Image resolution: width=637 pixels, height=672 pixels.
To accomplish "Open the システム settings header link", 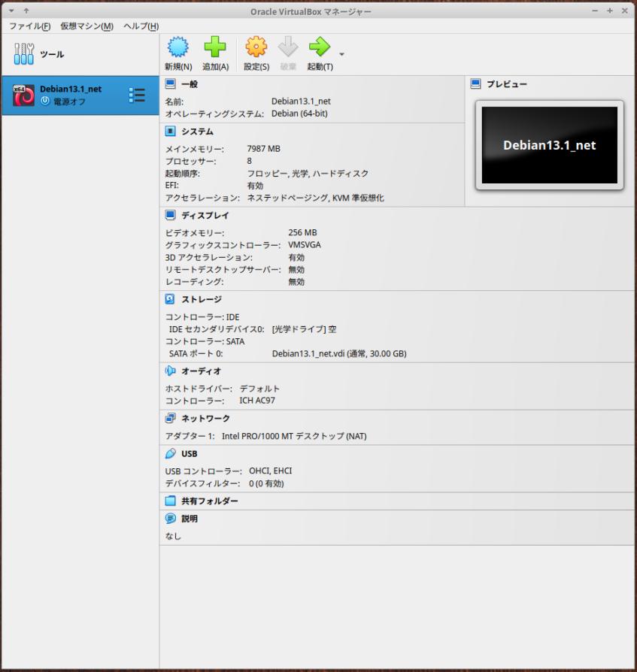I will pyautogui.click(x=197, y=131).
